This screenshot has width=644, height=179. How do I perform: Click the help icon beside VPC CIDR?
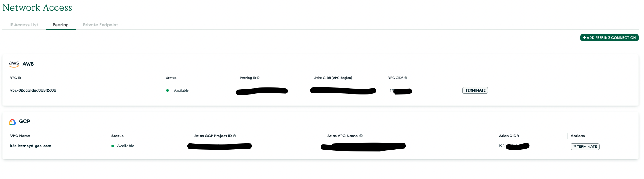tap(406, 78)
